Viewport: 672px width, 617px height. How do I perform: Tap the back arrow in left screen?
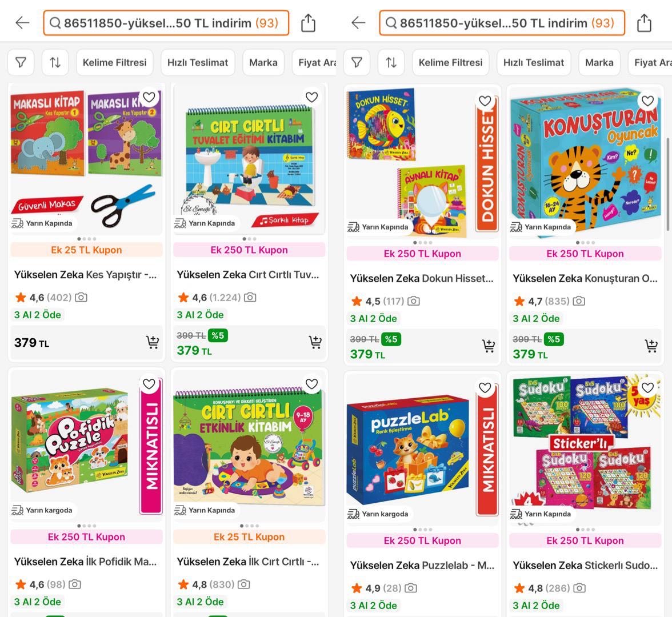(22, 23)
